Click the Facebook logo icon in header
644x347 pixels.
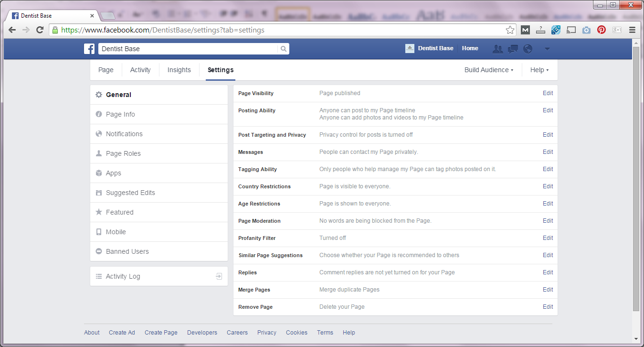[x=89, y=49]
